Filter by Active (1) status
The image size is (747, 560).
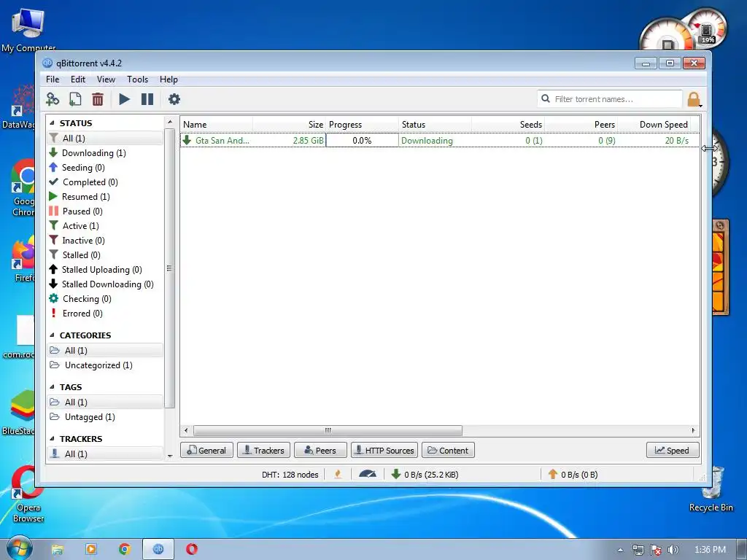(x=105, y=226)
